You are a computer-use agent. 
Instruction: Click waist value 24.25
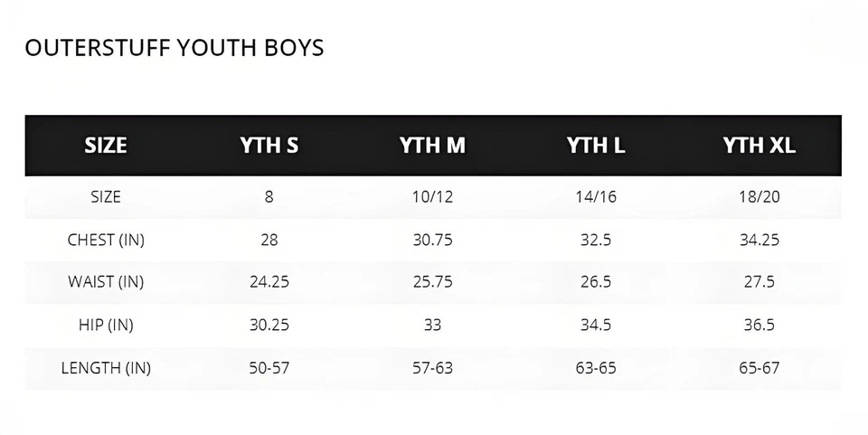click(269, 281)
